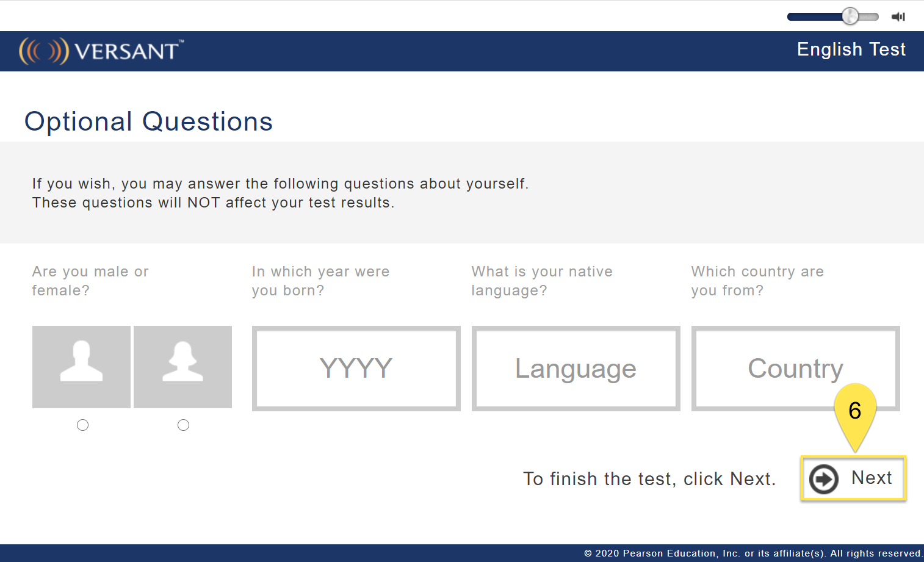Click the yellow marker numbered 6
The width and height of the screenshot is (924, 562).
pyautogui.click(x=855, y=411)
